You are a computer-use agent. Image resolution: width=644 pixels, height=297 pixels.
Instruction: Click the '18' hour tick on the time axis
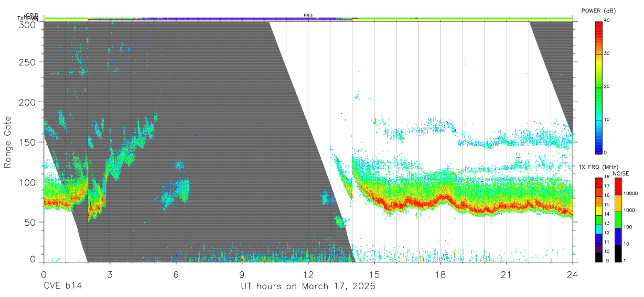pyautogui.click(x=440, y=274)
